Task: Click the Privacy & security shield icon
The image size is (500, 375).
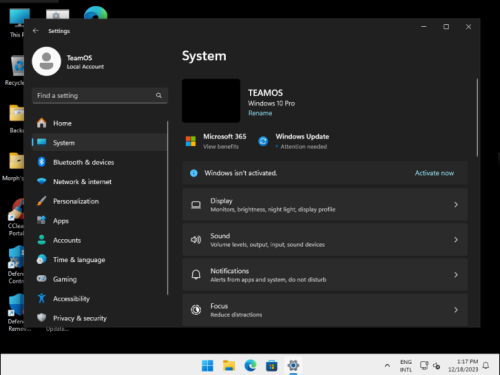Action: [42, 318]
